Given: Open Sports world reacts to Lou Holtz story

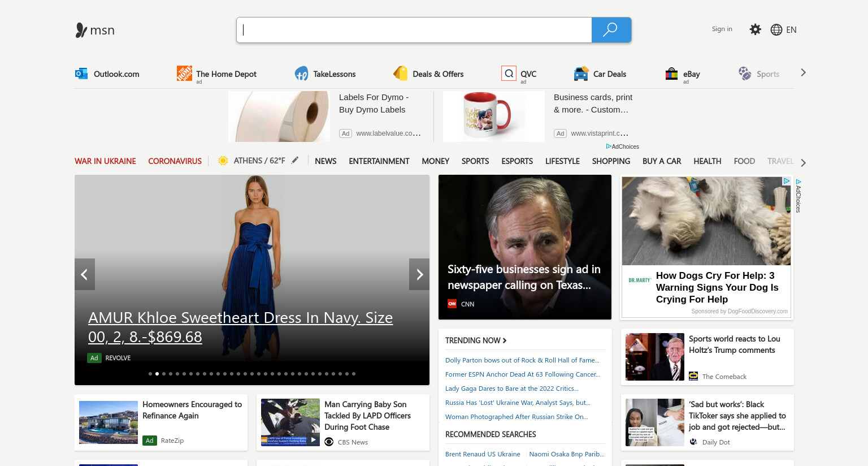Looking at the screenshot, I should pyautogui.click(x=734, y=344).
